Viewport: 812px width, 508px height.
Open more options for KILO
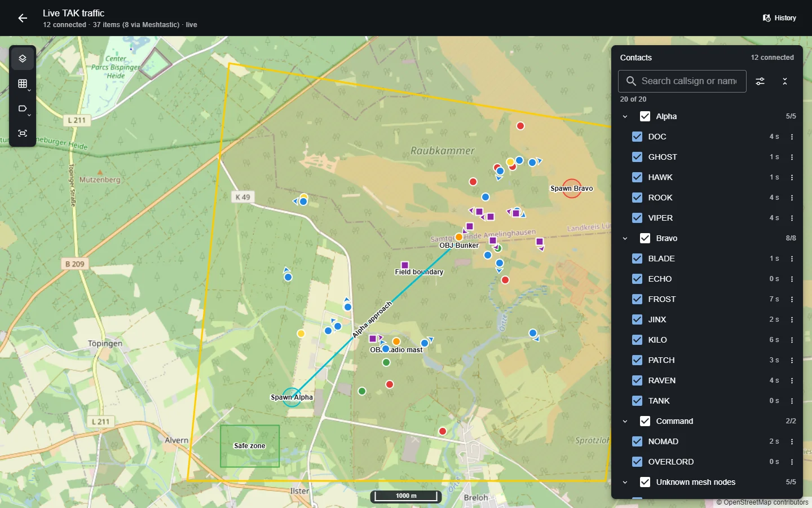point(792,340)
